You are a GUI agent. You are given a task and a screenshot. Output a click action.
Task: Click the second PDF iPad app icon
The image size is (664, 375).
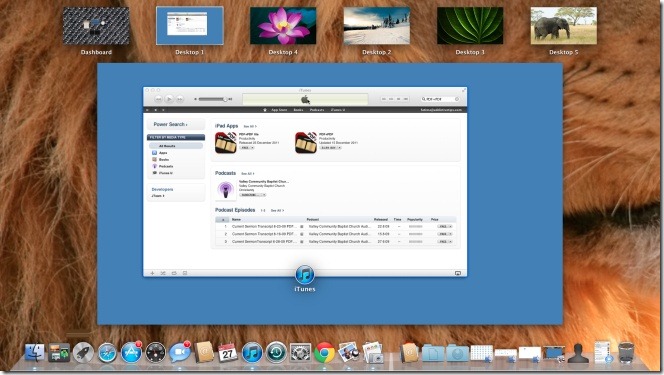(x=306, y=143)
